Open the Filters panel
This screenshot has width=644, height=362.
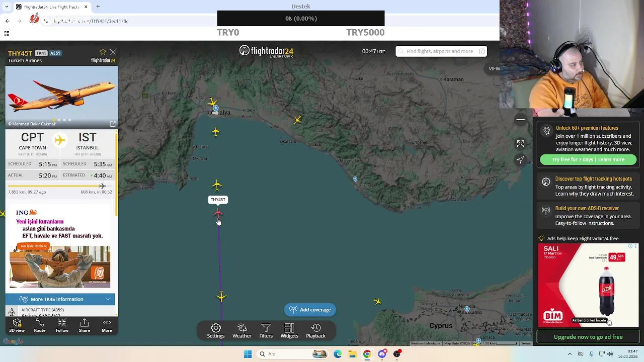tap(266, 331)
